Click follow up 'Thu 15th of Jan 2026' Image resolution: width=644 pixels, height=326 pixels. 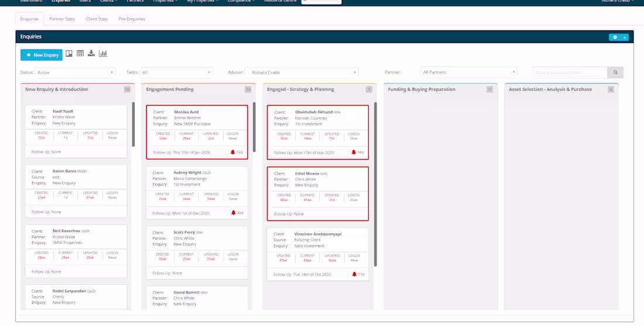point(191,152)
